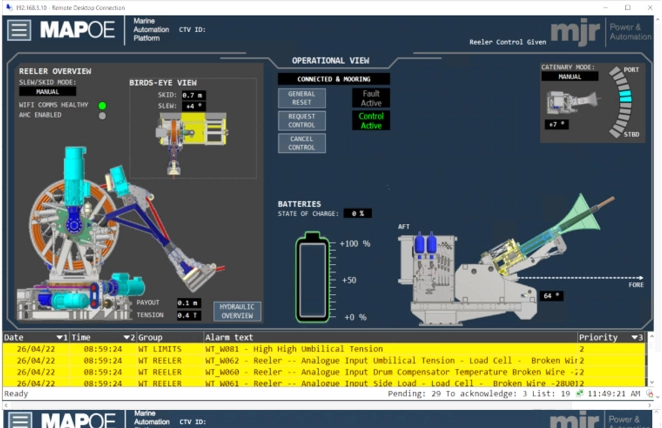
Task: Click the Reeler Control Given message
Action: click(x=507, y=42)
